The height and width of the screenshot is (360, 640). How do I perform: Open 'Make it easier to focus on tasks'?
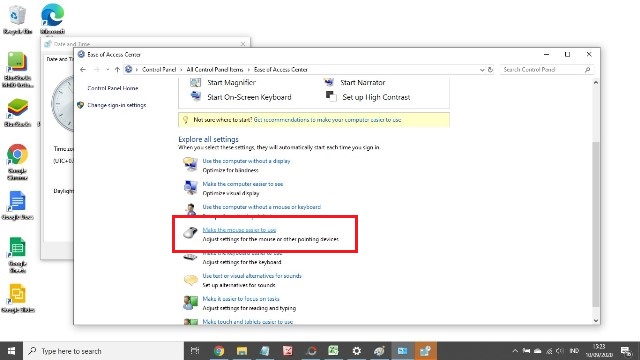pos(241,299)
